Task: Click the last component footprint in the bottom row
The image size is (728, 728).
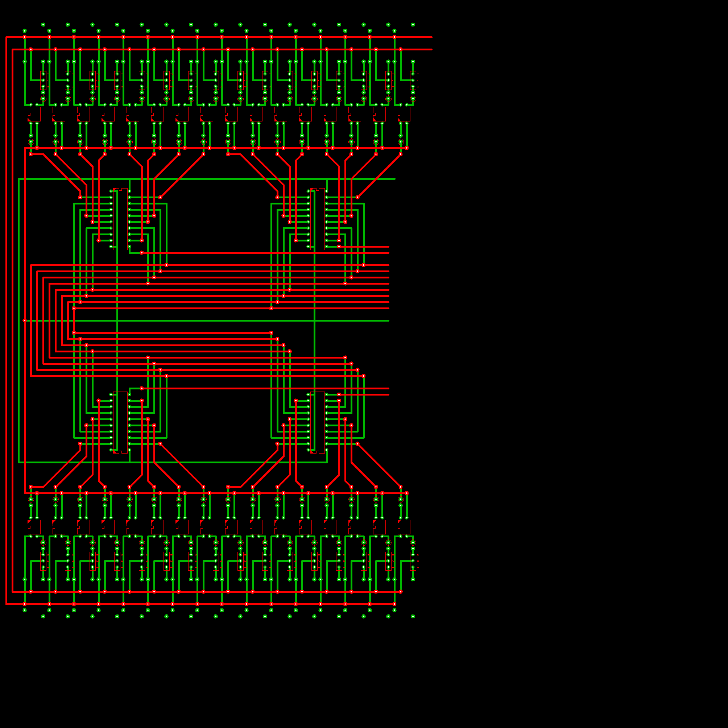Action: 404,527
